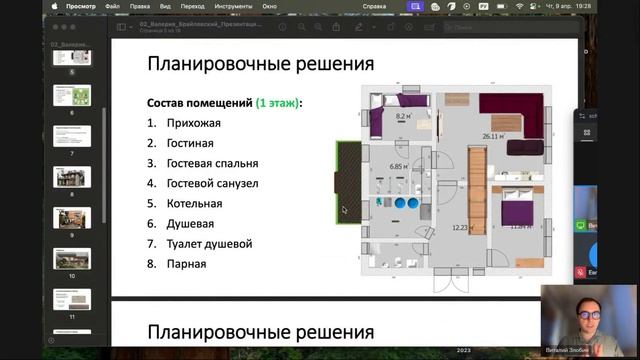Select page 5 thumbnail in sidebar
The height and width of the screenshot is (360, 640).
coord(72,58)
